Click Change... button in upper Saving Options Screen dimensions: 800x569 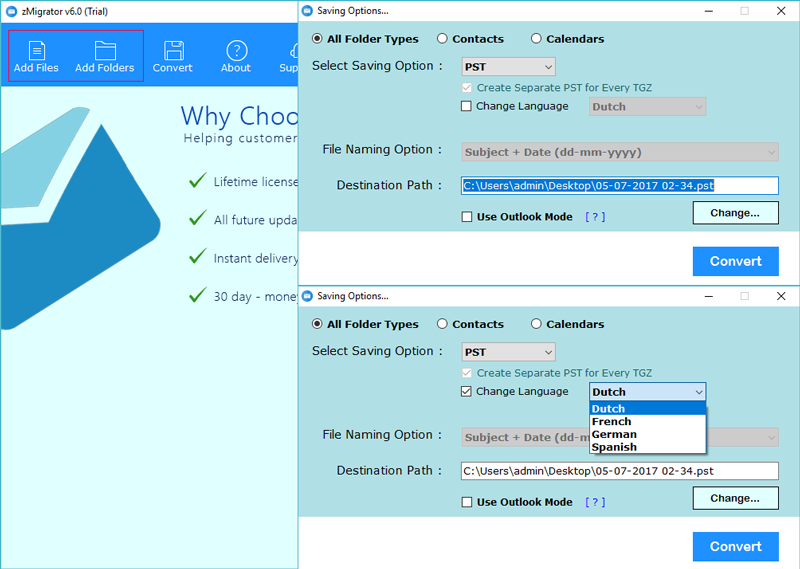click(735, 213)
